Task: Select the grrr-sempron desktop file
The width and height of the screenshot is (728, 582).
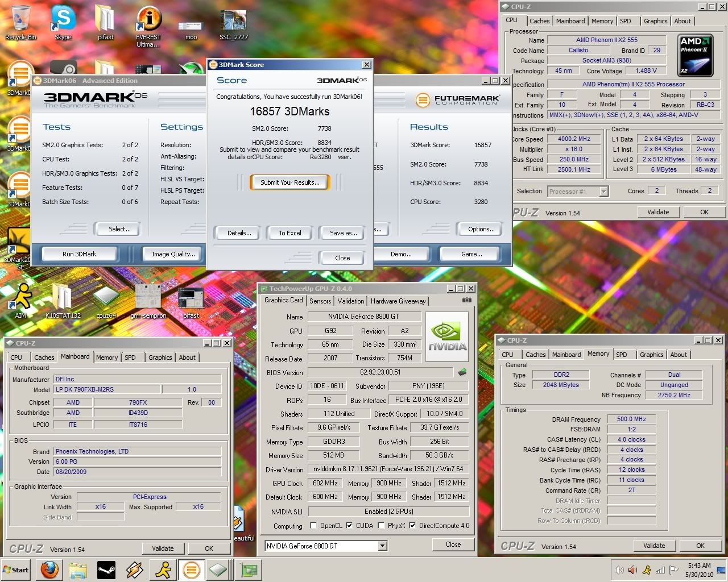Action: tap(148, 300)
